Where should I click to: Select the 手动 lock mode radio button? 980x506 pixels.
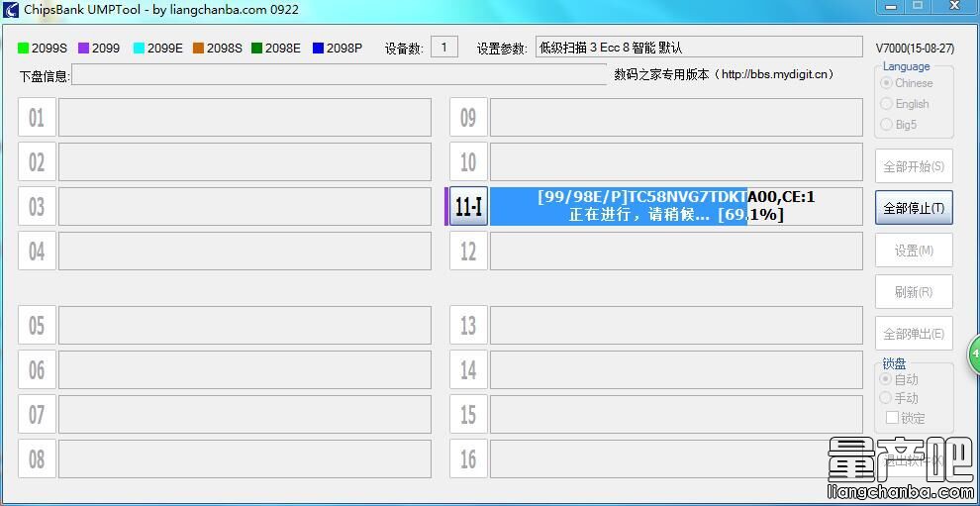coord(886,398)
